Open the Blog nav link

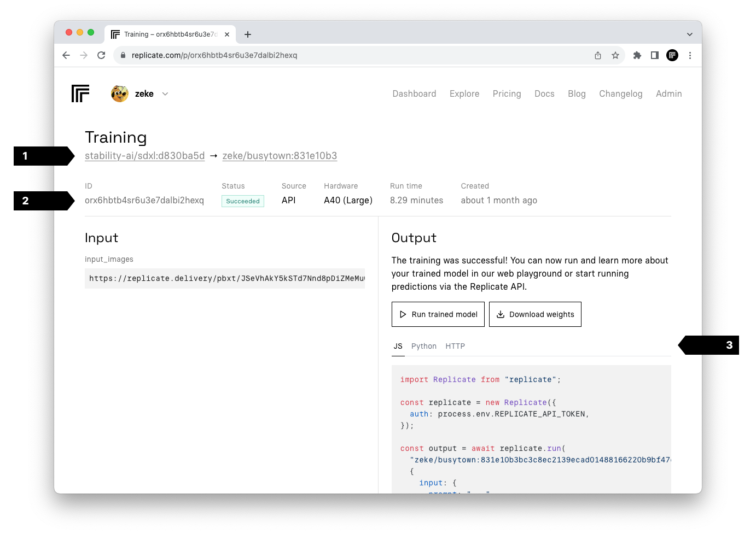click(x=577, y=94)
